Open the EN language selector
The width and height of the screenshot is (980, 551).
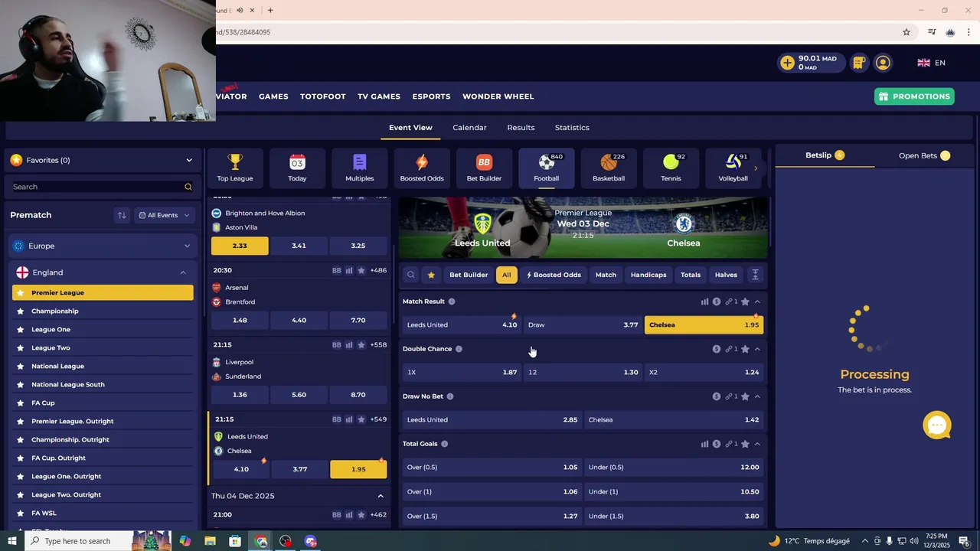932,63
